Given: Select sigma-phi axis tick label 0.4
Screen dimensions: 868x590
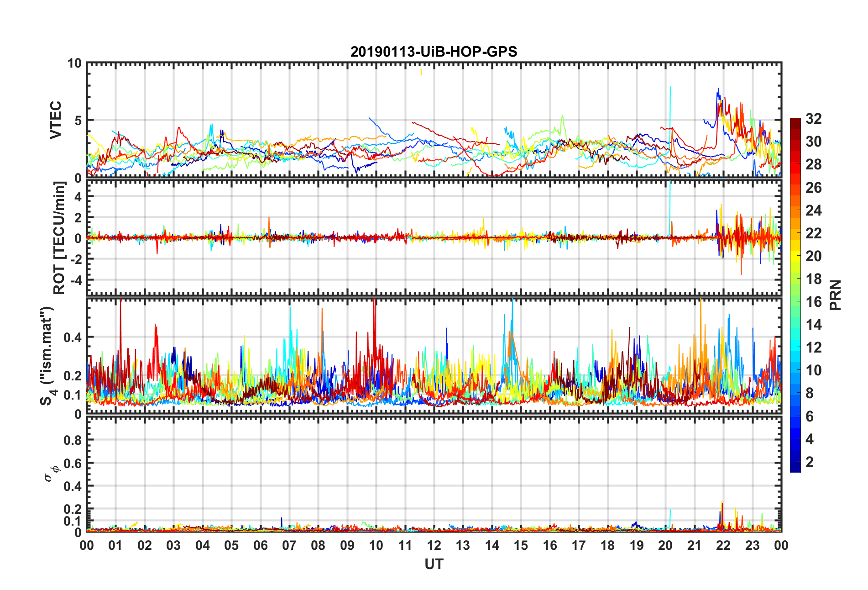Looking at the screenshot, I should [73, 486].
